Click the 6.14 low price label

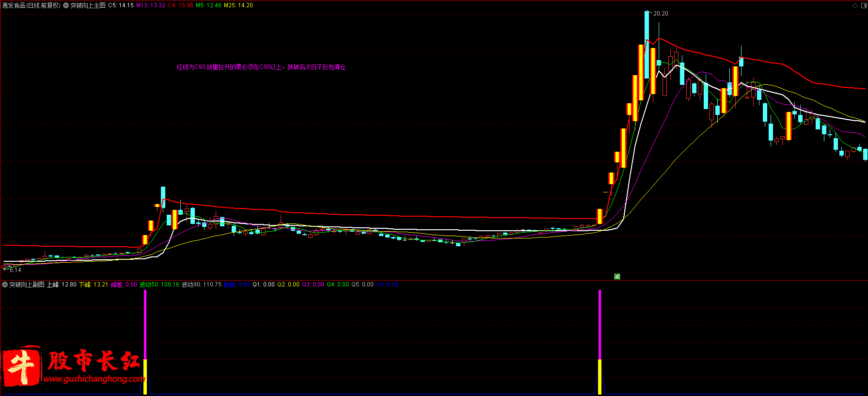[x=15, y=270]
